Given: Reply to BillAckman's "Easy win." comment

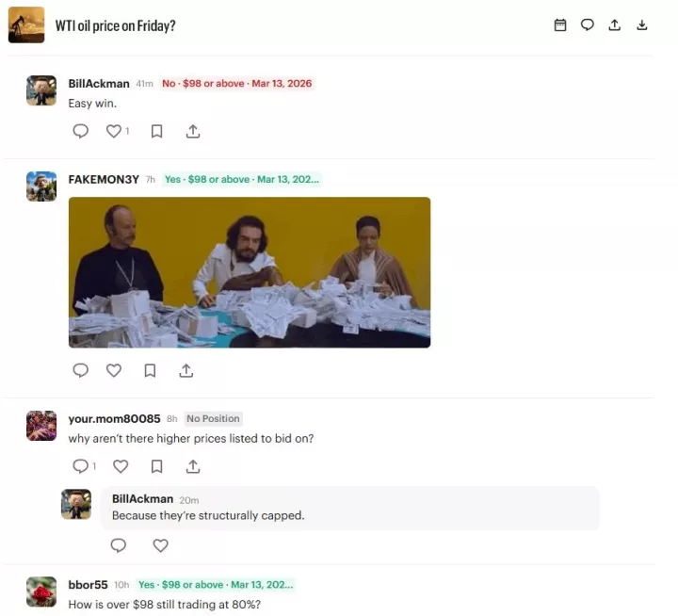Looking at the screenshot, I should (x=80, y=131).
